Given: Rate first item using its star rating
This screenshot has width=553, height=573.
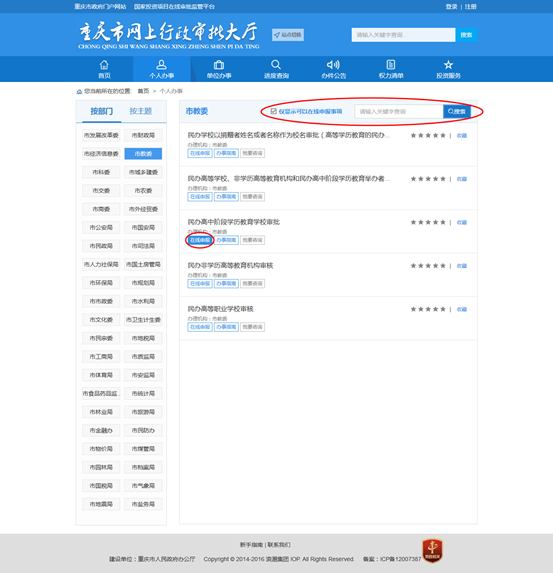Looking at the screenshot, I should pos(428,135).
